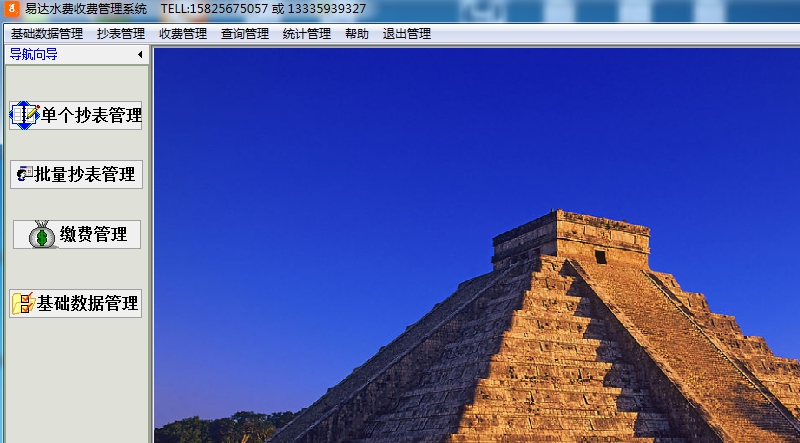
Task: Click the money bag icon on 缴费管理
Action: click(x=42, y=234)
